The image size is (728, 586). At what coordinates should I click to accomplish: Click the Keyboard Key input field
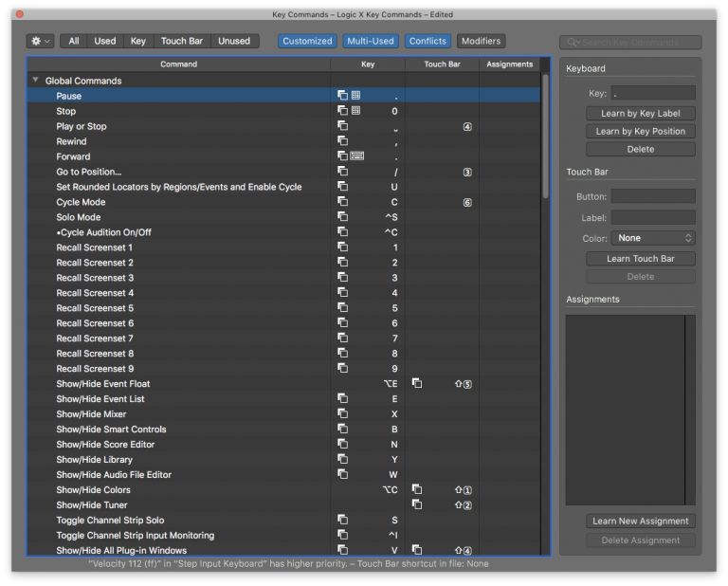click(x=653, y=93)
